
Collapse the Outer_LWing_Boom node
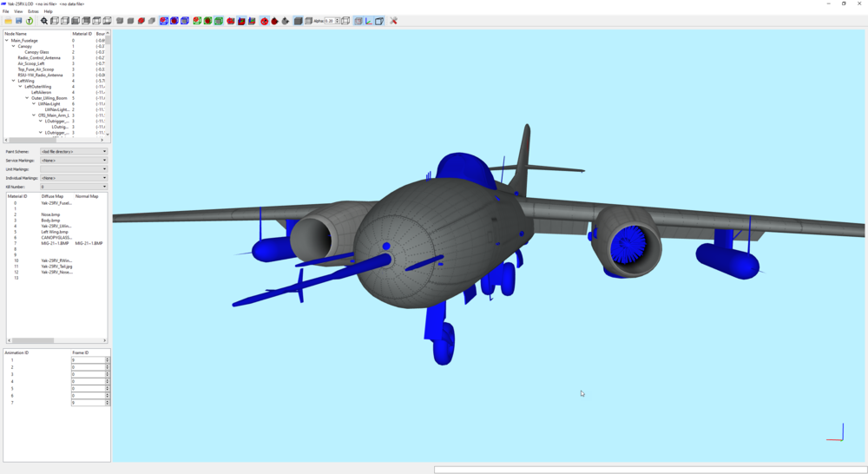(27, 98)
